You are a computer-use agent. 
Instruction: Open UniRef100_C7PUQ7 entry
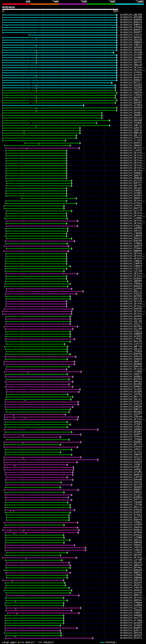point(131,339)
